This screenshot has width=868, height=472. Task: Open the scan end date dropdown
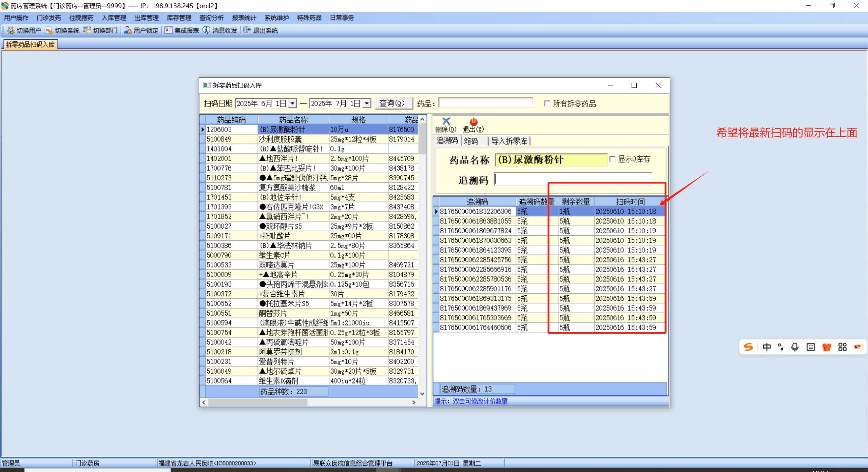367,103
